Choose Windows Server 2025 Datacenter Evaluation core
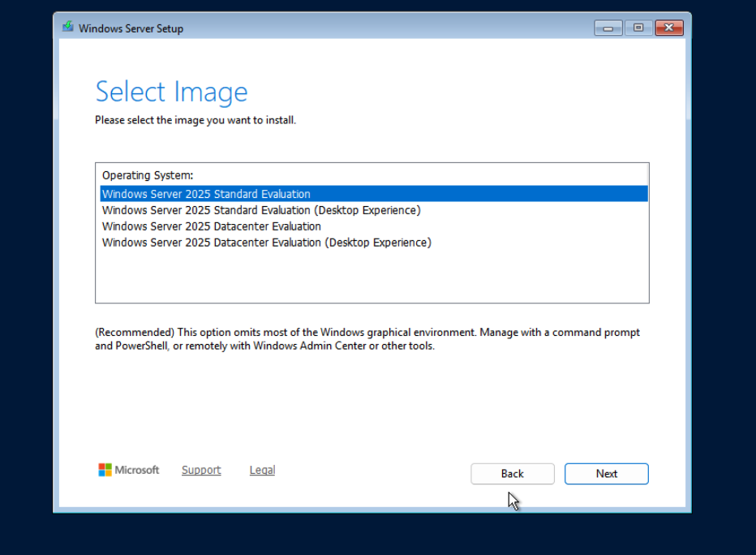Screen dimensions: 756x555 (x=374, y=226)
